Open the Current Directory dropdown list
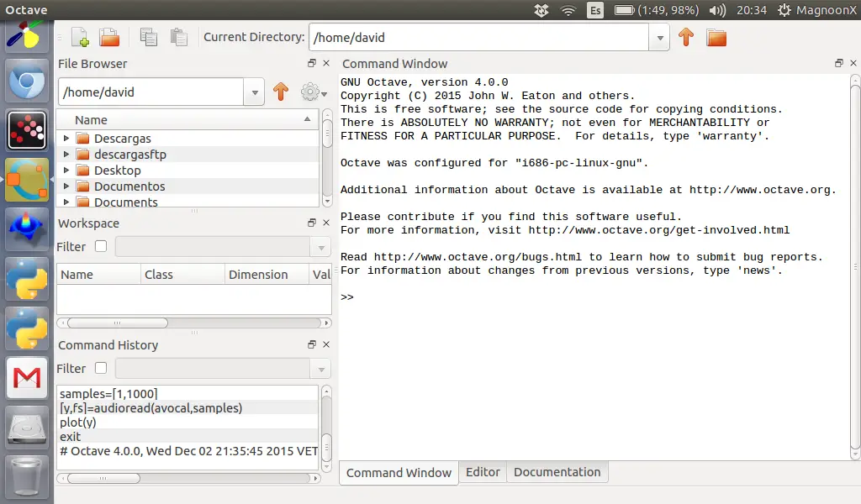This screenshot has height=504, width=861. (659, 38)
